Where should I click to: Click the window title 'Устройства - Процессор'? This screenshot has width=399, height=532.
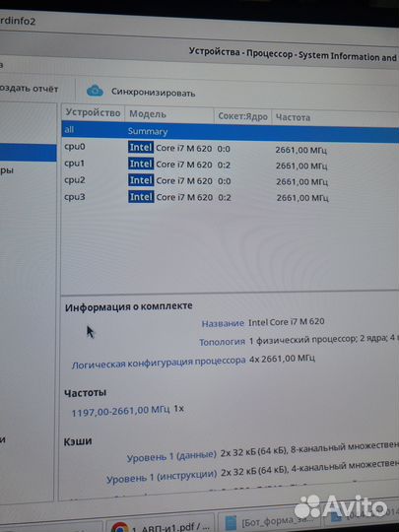[241, 53]
